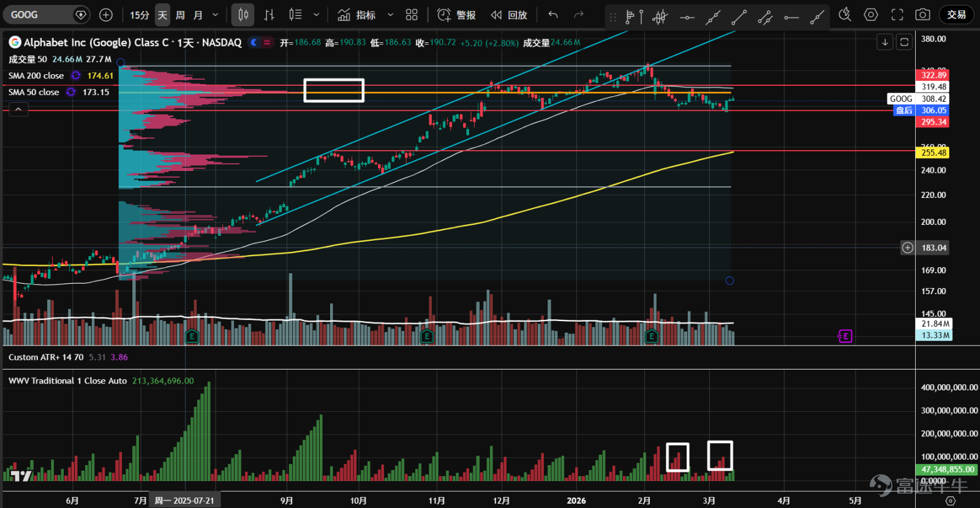Click the 47,348,855.00 green value label
The image size is (980, 508).
[x=948, y=469]
